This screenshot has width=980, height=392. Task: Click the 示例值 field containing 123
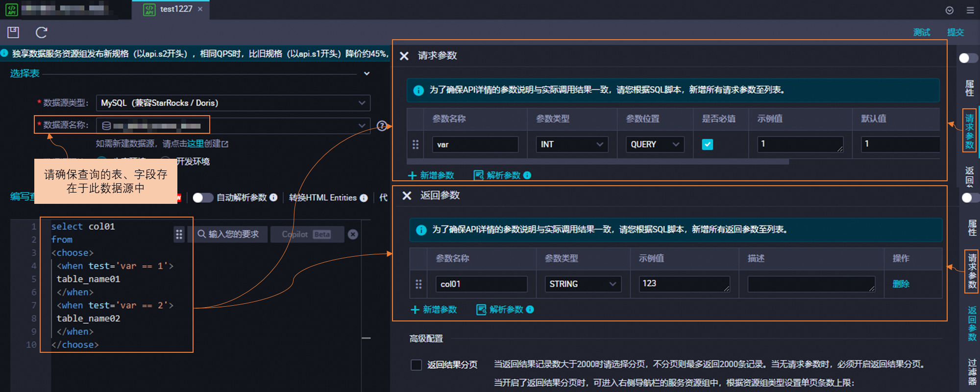(685, 284)
